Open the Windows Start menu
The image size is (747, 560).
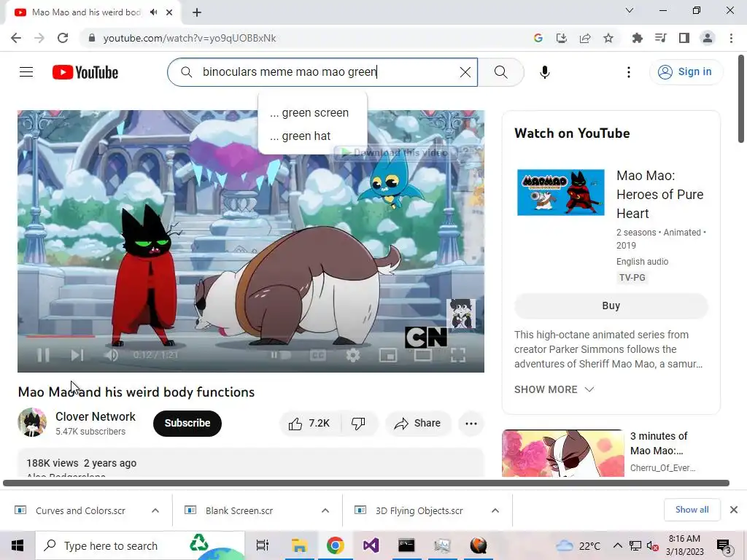click(18, 545)
